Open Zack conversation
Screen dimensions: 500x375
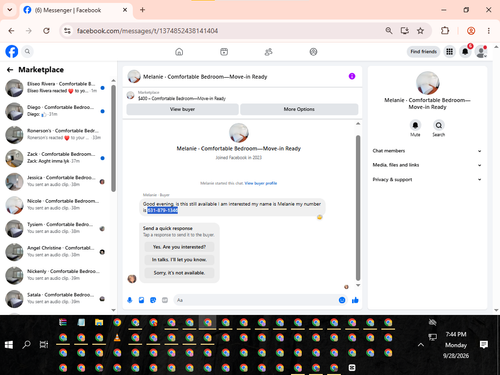pos(56,158)
